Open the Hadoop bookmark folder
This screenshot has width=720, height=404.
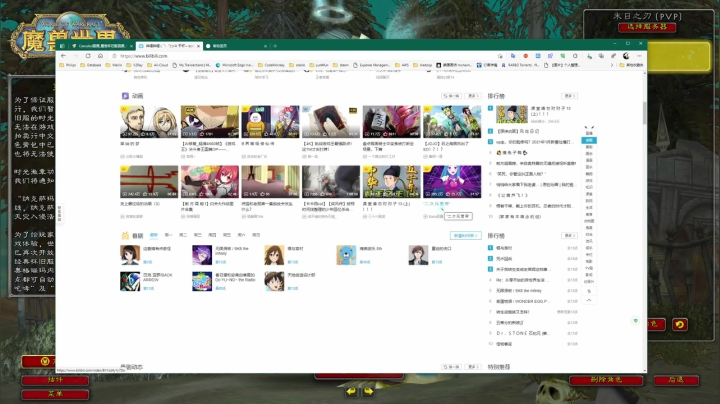pos(423,65)
